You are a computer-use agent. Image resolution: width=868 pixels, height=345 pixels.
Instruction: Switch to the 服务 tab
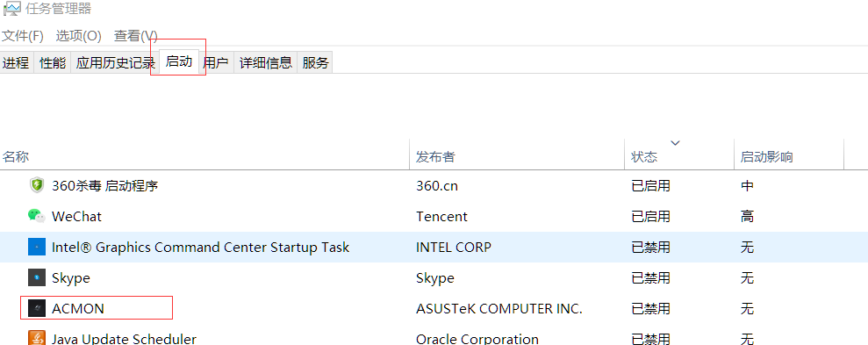316,62
